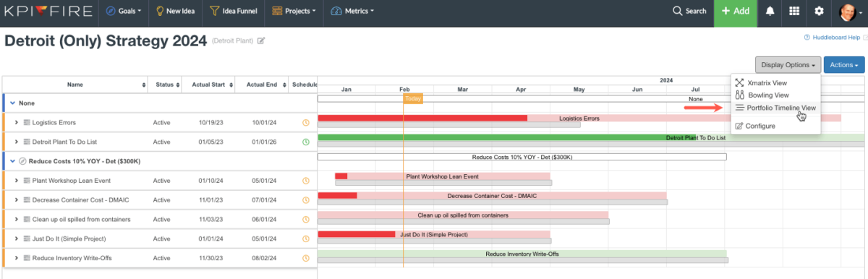
Task: Expand the Detroit Plant To Do List row
Action: point(16,142)
